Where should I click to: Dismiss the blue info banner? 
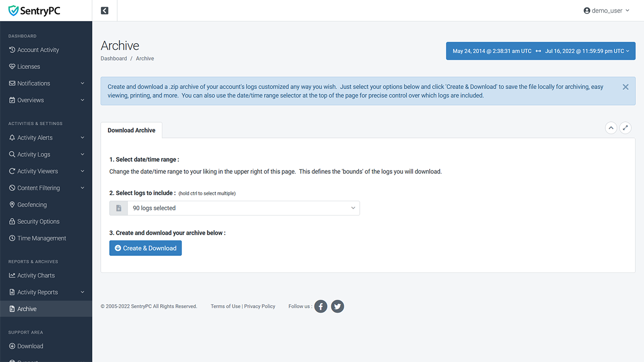point(625,87)
